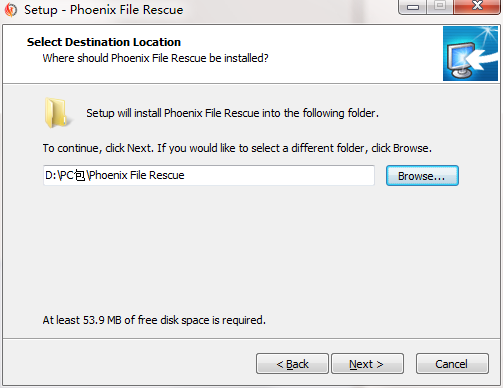This screenshot has height=388, width=503.
Task: Click the 'Where should Phoenix File Rescue be installed?' text
Action: pyautogui.click(x=155, y=58)
